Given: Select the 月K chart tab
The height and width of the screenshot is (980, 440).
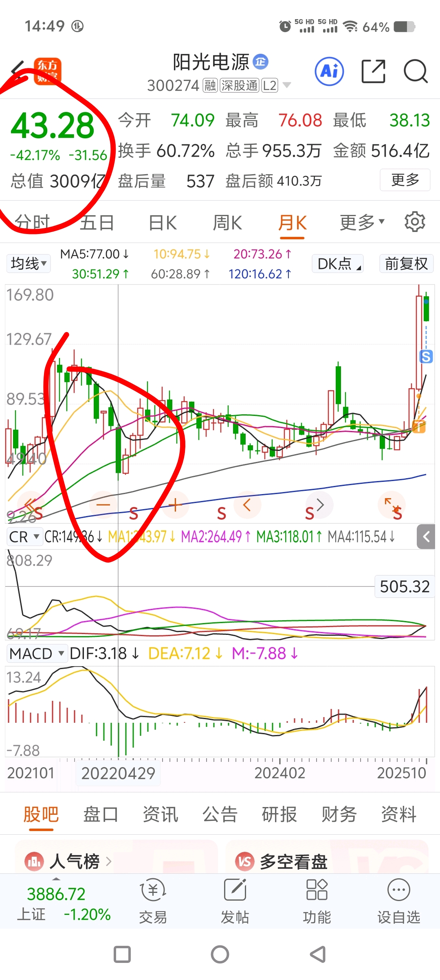Looking at the screenshot, I should [x=292, y=223].
